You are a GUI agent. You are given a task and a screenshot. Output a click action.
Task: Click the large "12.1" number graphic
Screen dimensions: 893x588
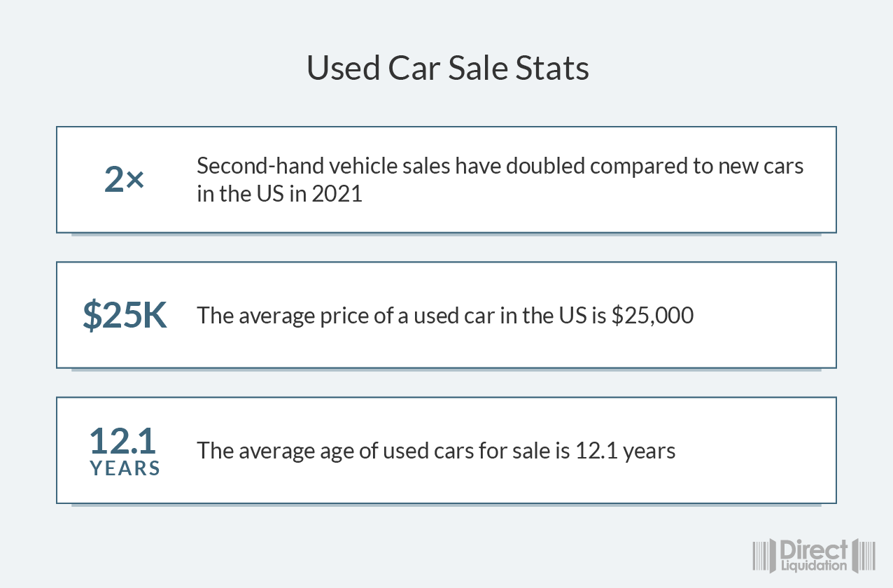123,442
